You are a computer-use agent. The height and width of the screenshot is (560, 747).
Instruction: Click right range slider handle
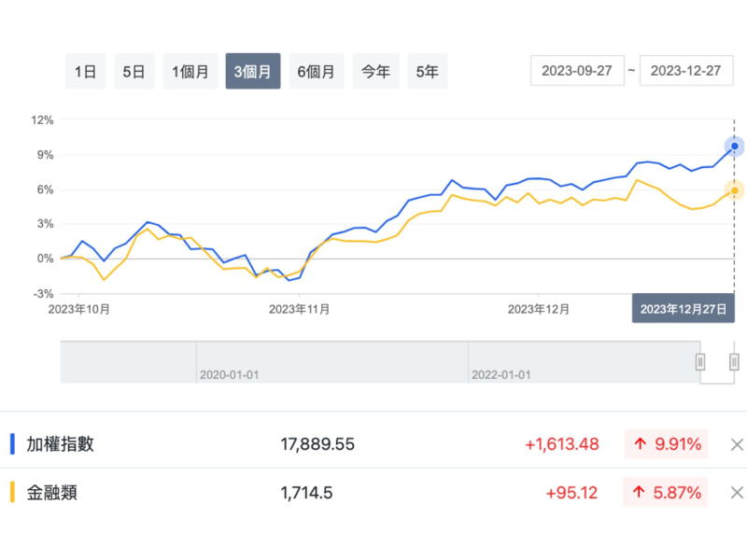point(734,362)
